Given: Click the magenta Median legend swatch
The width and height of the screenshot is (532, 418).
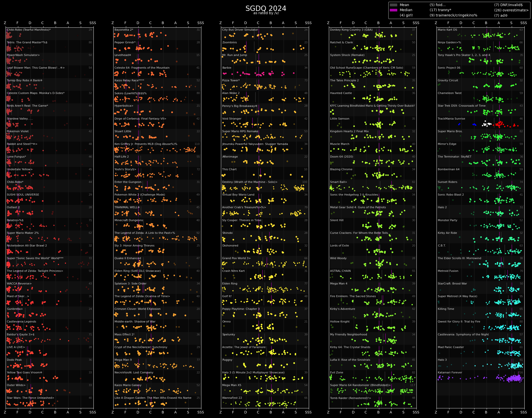Looking at the screenshot, I should point(393,10).
